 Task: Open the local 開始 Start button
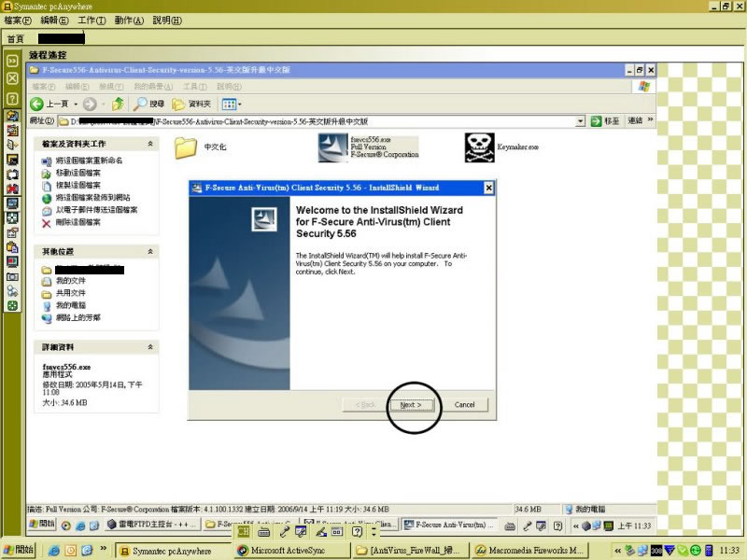[18, 550]
